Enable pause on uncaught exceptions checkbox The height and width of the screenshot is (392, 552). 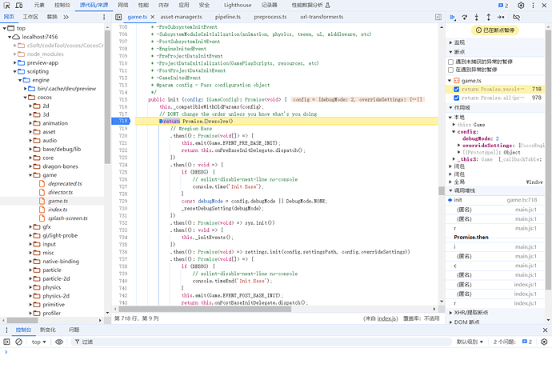pos(451,61)
